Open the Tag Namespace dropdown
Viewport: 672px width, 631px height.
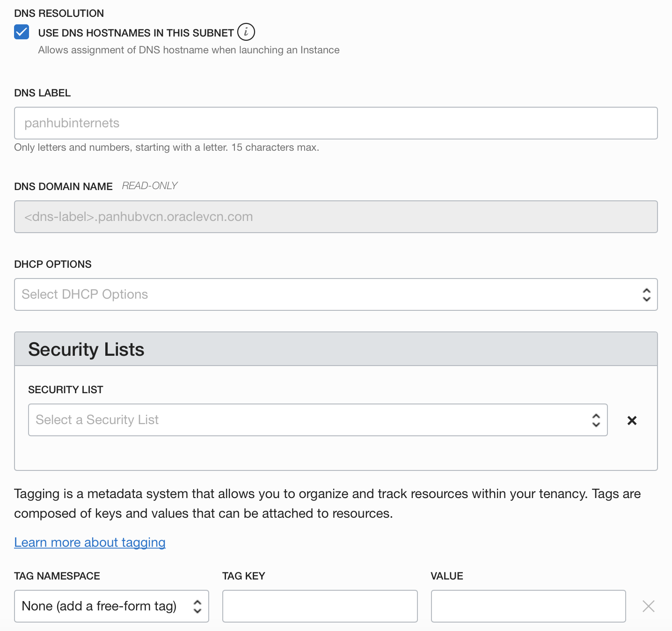click(x=103, y=606)
